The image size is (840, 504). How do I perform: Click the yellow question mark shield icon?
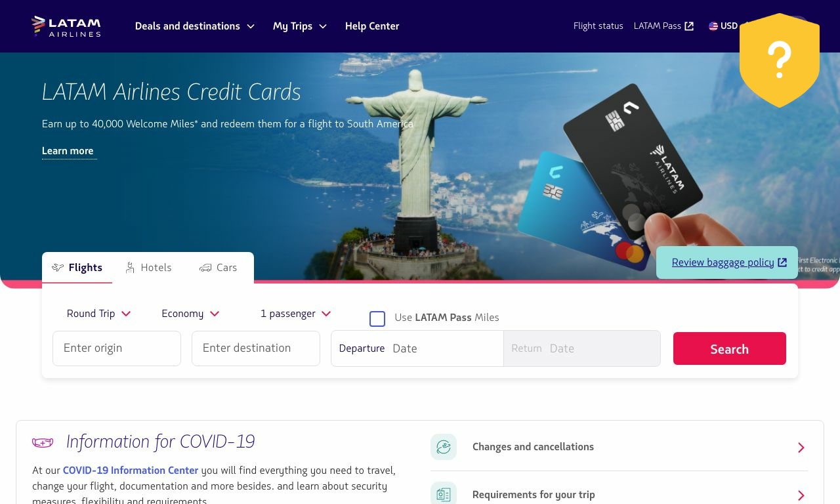pos(780,60)
